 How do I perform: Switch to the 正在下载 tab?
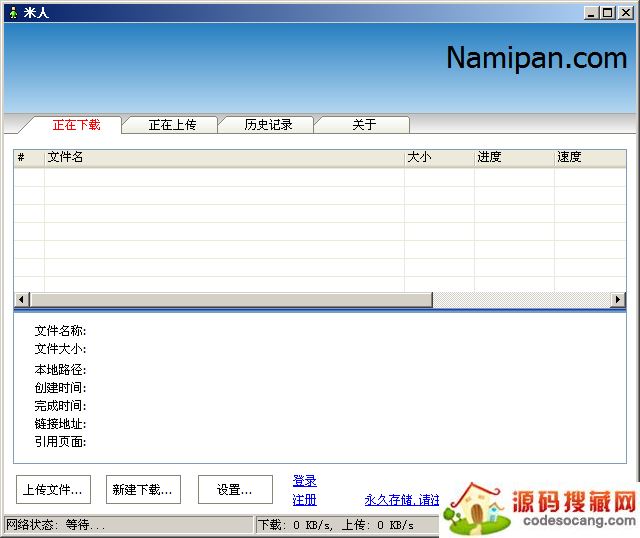76,125
